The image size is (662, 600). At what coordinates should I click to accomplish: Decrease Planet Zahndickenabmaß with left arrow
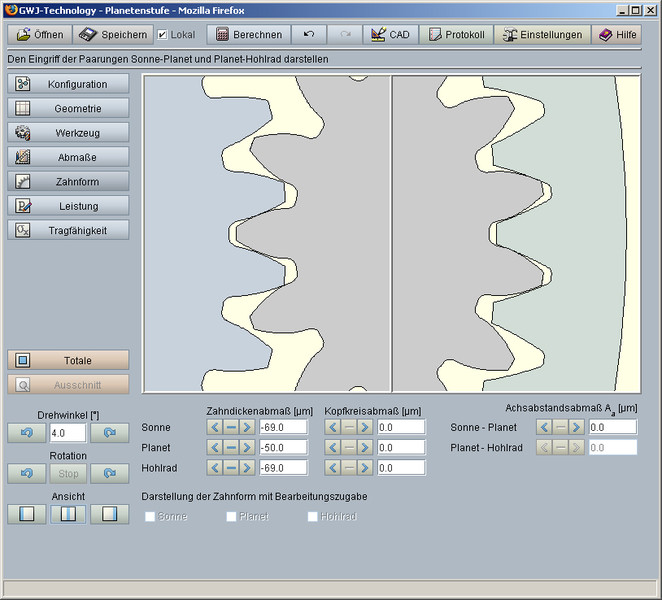pyautogui.click(x=216, y=447)
